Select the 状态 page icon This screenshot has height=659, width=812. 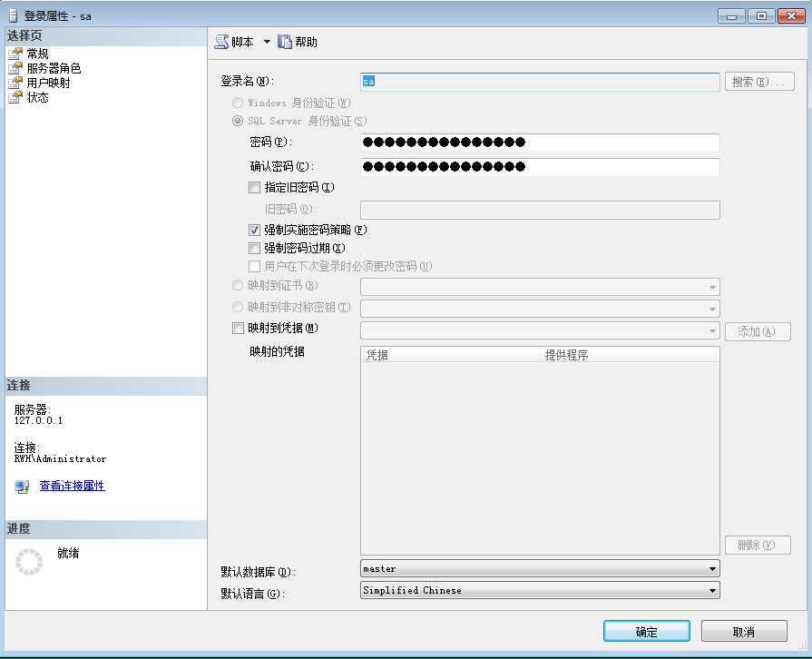click(x=15, y=97)
